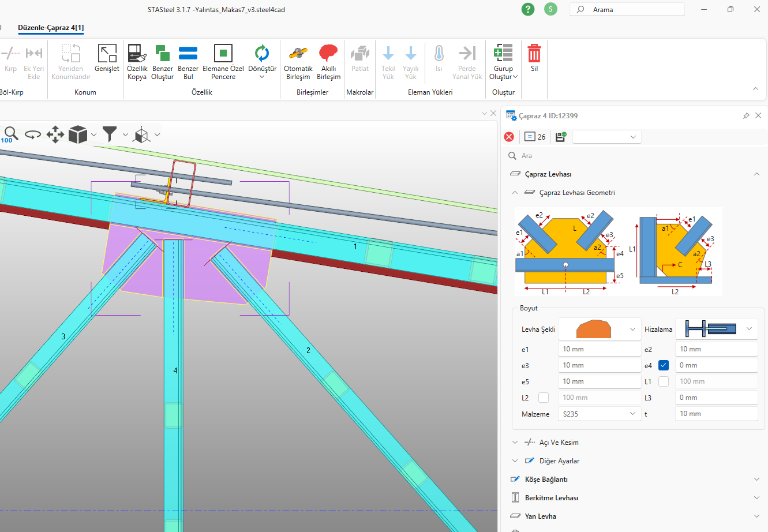Expand the Açı Ve Kesim section
This screenshot has width=768, height=532.
click(559, 443)
